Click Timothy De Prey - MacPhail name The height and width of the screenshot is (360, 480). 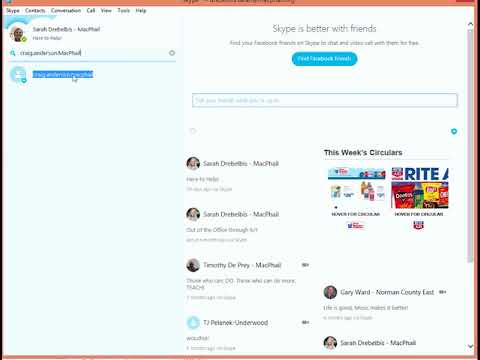click(x=242, y=265)
